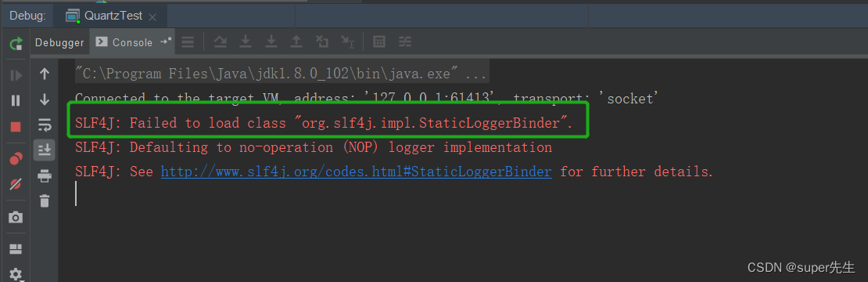Clear all console output with trash icon
868x282 pixels.
point(45,201)
